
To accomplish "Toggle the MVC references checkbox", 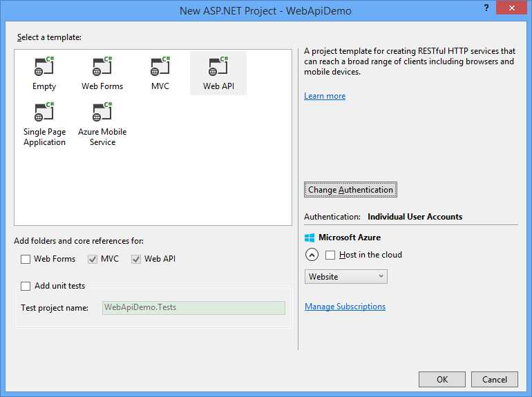I will [x=93, y=259].
